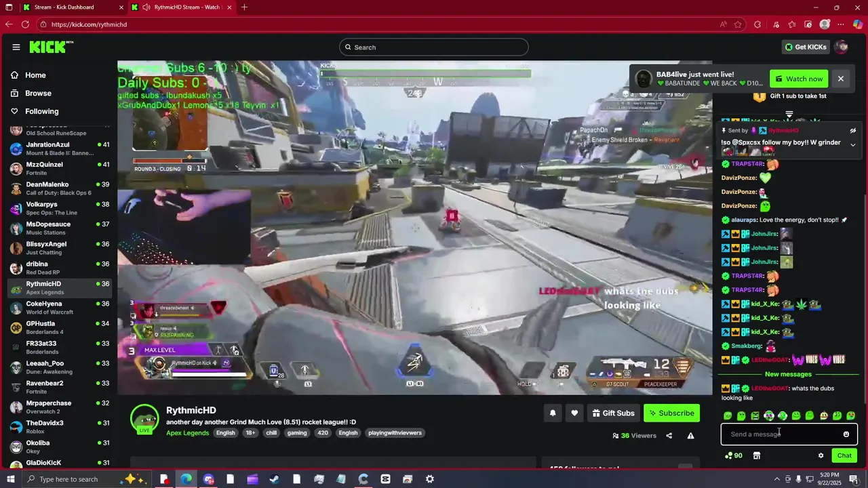This screenshot has height=488, width=868.
Task: Open MsDopesauce channel in sidebar
Action: [60, 228]
